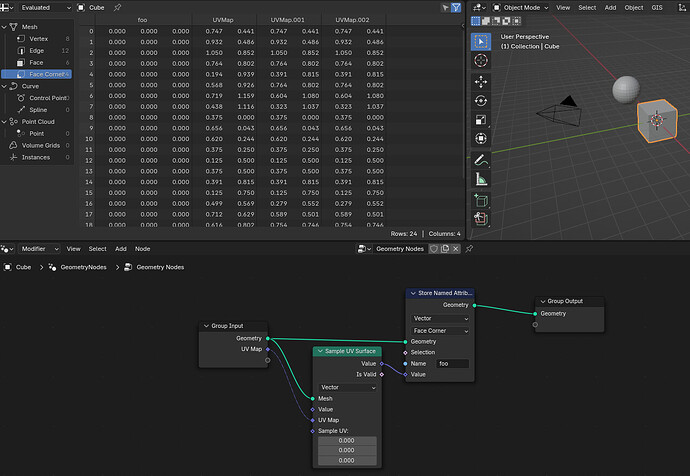
Task: Select Instances row
Action: (x=39, y=157)
